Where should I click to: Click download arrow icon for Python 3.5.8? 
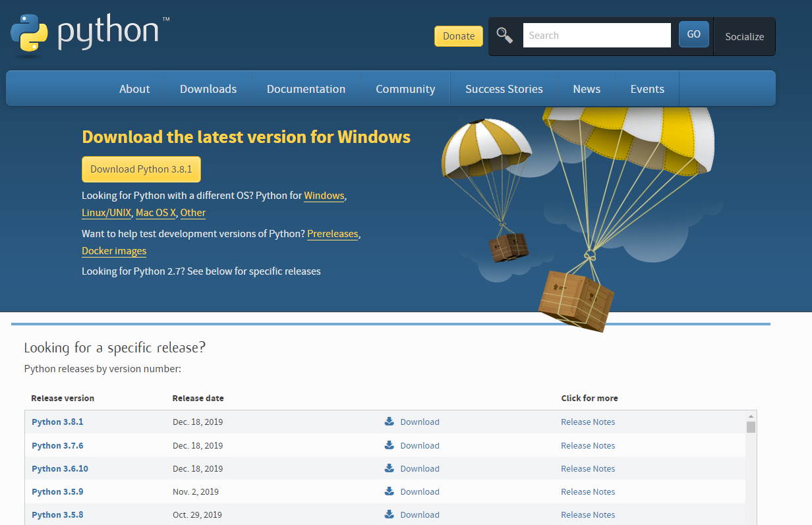(389, 514)
